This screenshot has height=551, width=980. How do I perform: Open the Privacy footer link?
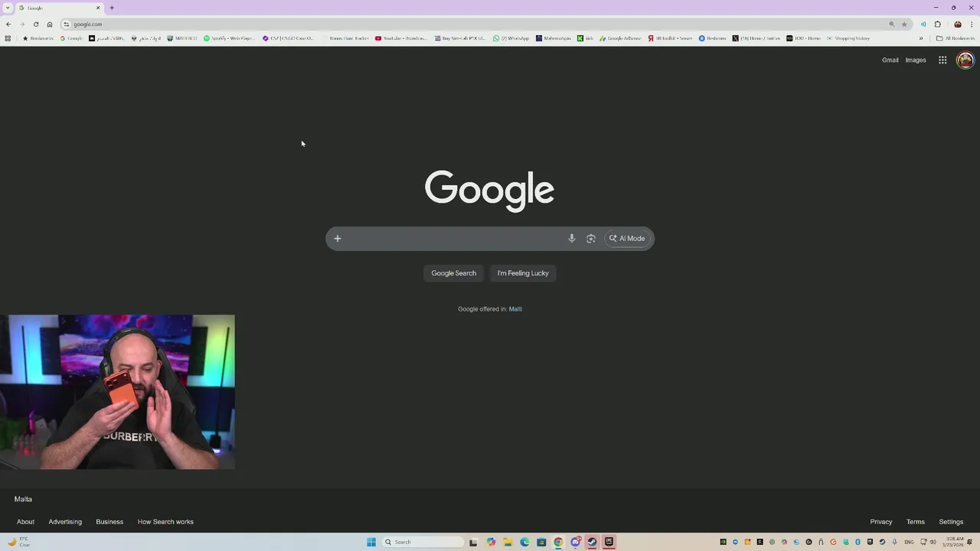(880, 522)
